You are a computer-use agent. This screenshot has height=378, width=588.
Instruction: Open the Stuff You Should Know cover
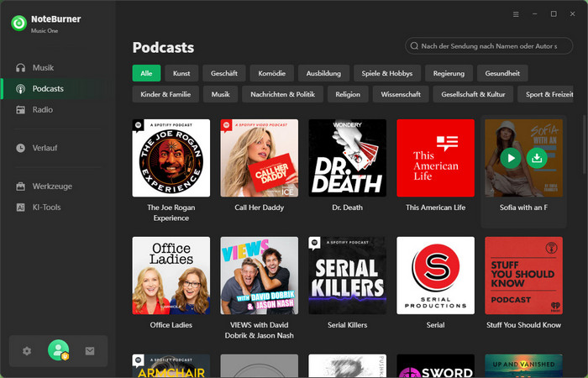[523, 276]
